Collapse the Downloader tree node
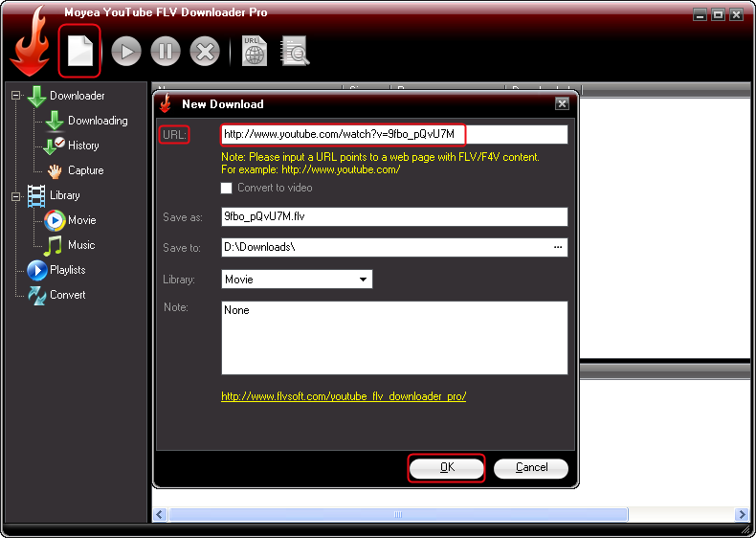Screen dimensions: 756x538 point(16,96)
